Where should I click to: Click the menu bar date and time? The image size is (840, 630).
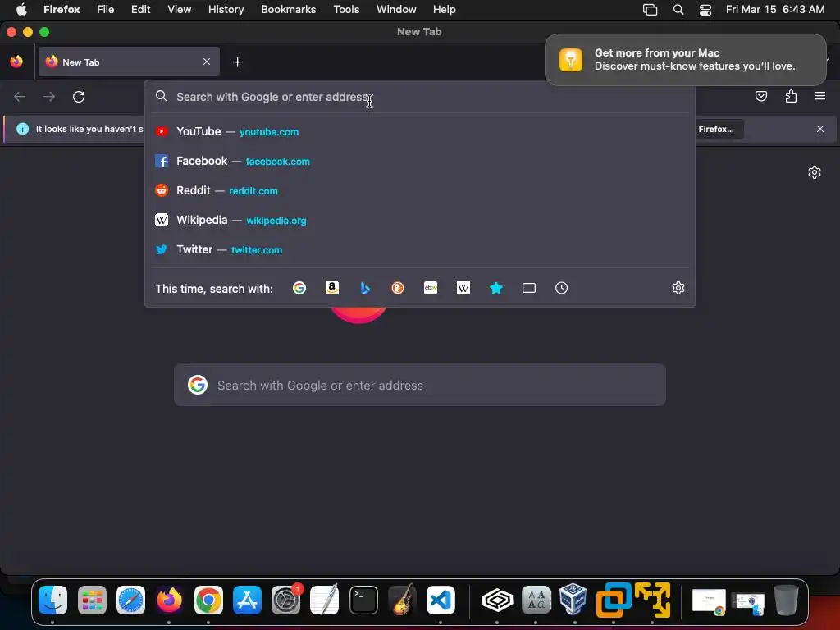pos(774,9)
